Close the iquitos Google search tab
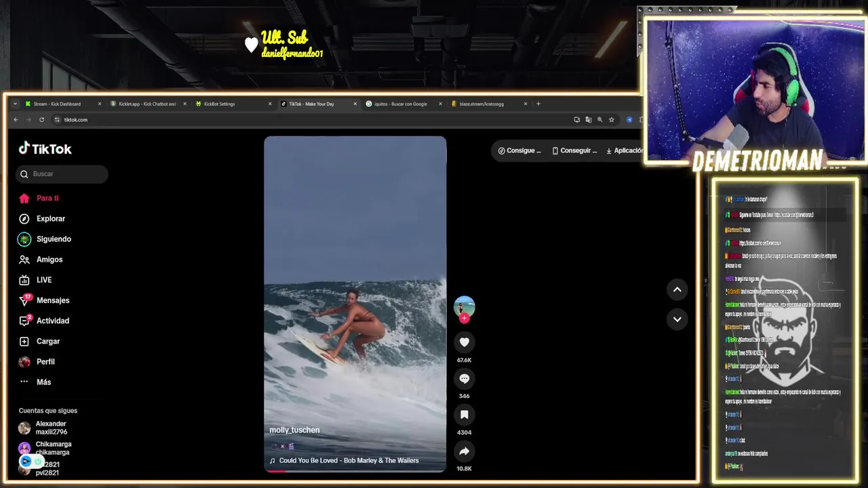This screenshot has width=868, height=488. [x=440, y=104]
